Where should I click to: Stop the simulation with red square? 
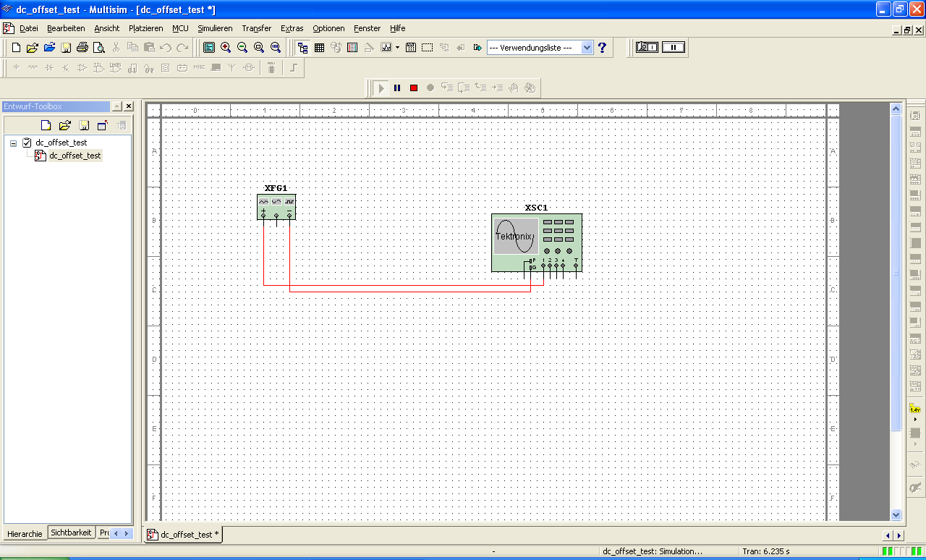pos(414,88)
